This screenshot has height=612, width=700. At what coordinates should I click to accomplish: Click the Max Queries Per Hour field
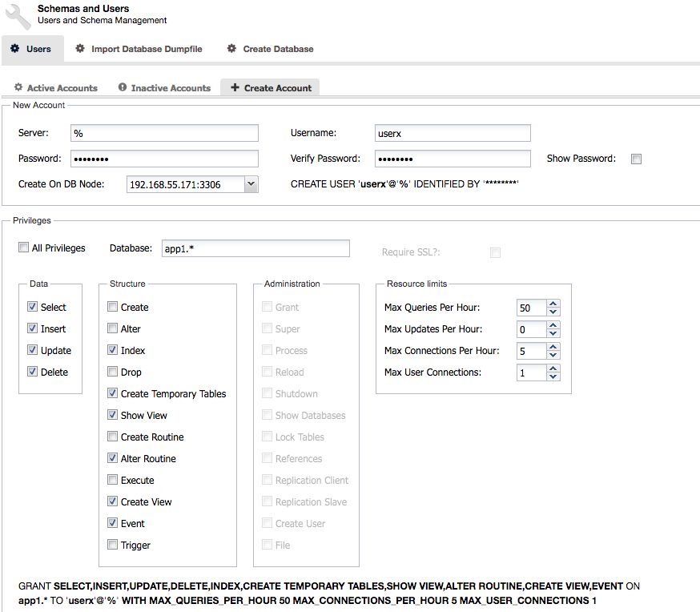(x=532, y=308)
